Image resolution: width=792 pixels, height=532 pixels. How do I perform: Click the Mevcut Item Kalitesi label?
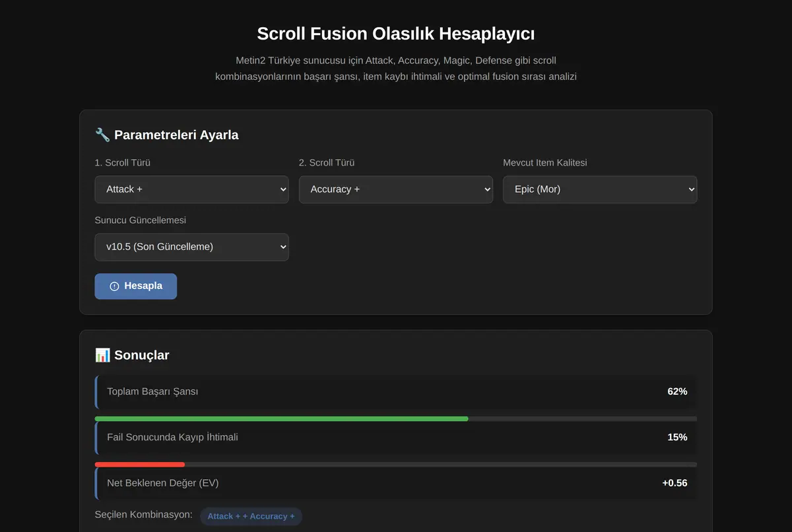click(x=545, y=162)
